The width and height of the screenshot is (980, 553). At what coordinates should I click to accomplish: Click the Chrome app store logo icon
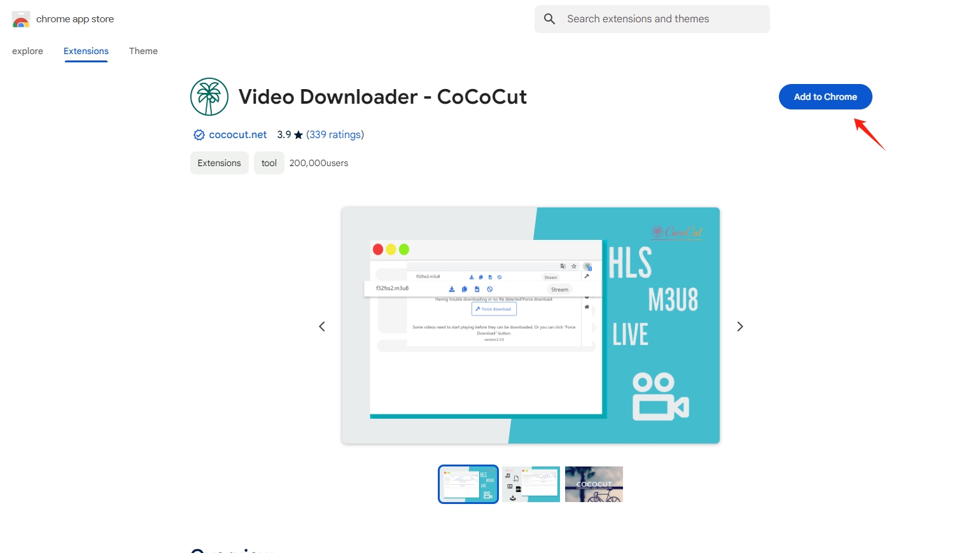pyautogui.click(x=21, y=19)
